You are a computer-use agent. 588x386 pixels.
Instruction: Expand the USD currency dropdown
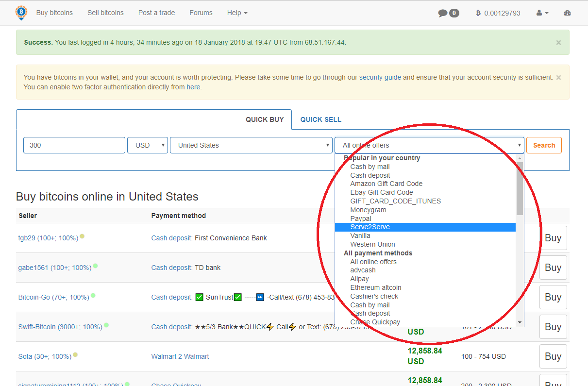(x=148, y=145)
